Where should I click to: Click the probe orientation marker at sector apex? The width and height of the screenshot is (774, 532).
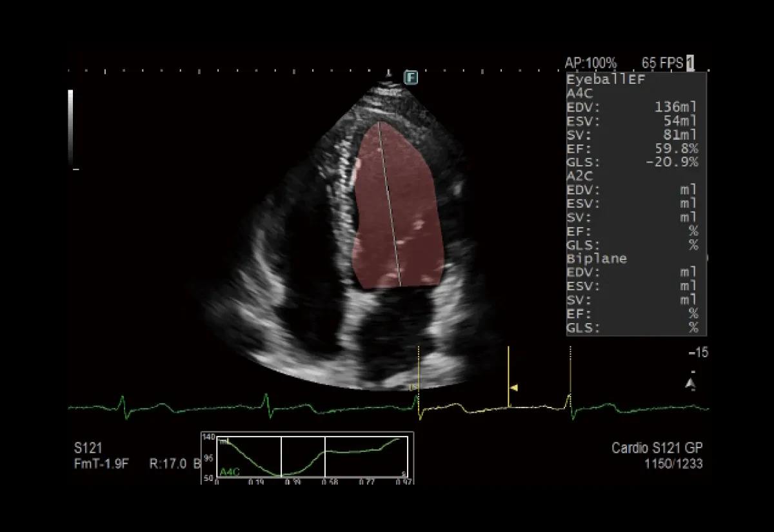pos(388,74)
